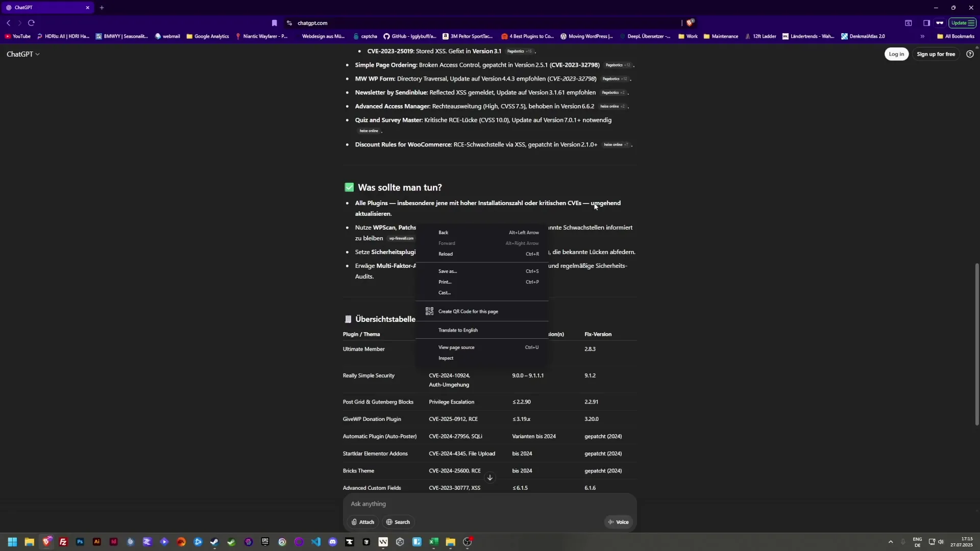
Task: Open Discord from the taskbar
Action: 333,542
